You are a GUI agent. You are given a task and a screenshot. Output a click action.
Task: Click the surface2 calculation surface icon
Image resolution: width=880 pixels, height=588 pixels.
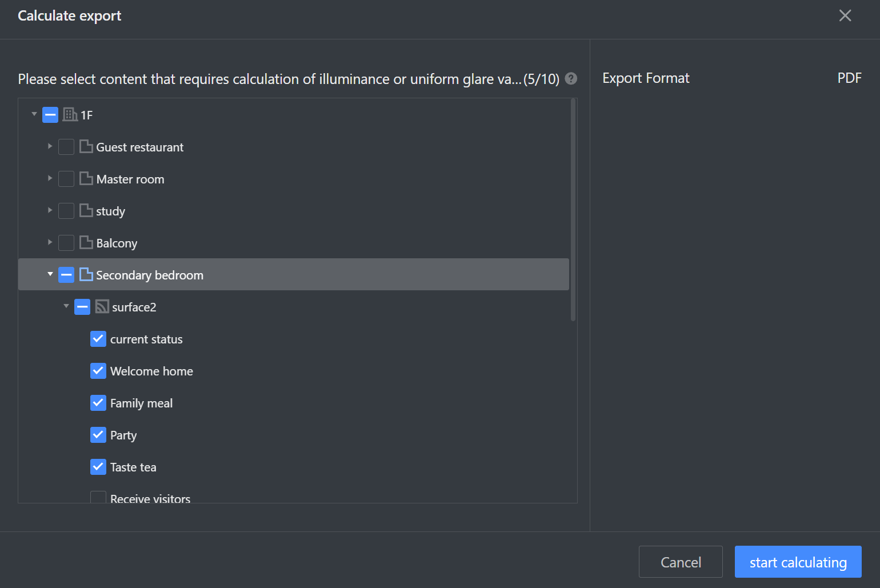coord(102,307)
